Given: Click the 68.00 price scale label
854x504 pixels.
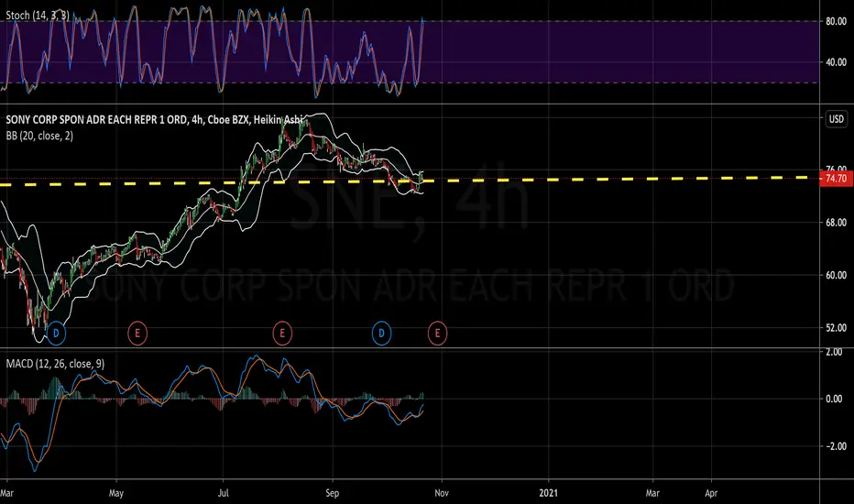Looking at the screenshot, I should tap(836, 223).
